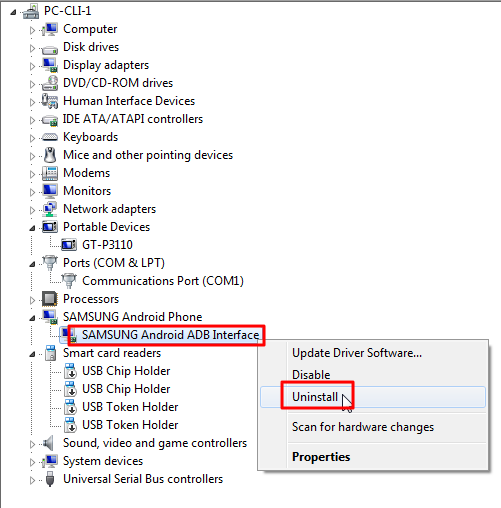
Task: Click the Sound, video and game controllers icon
Action: point(49,443)
